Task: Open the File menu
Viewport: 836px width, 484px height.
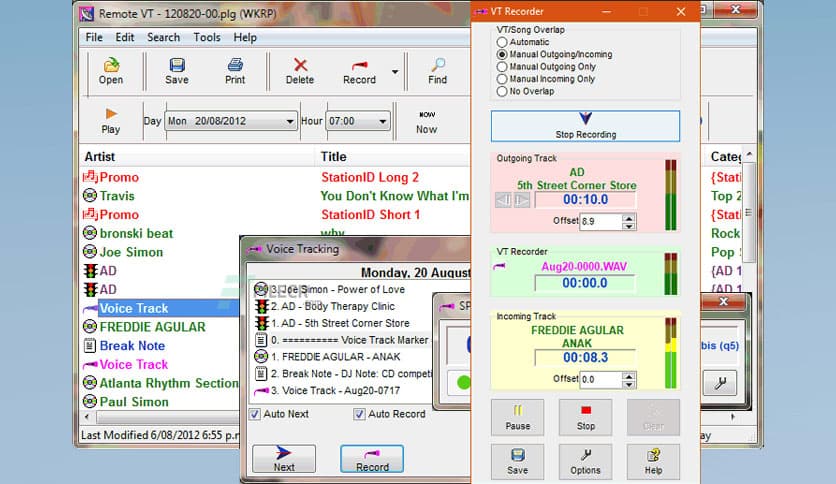Action: pos(94,37)
